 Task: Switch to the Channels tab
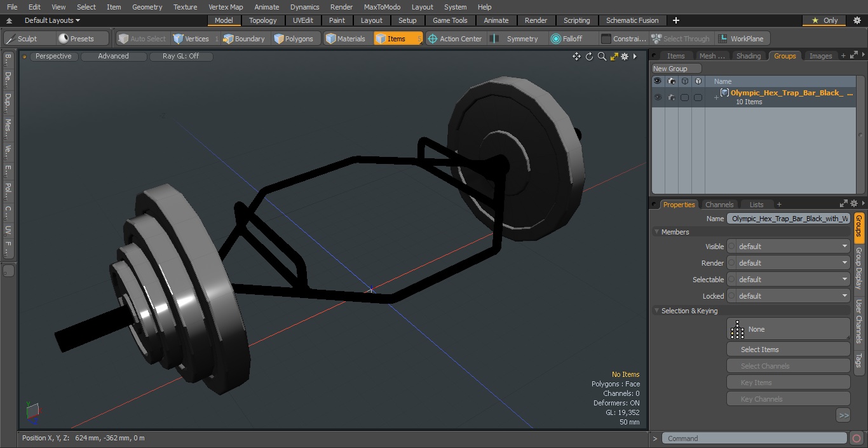coord(719,205)
